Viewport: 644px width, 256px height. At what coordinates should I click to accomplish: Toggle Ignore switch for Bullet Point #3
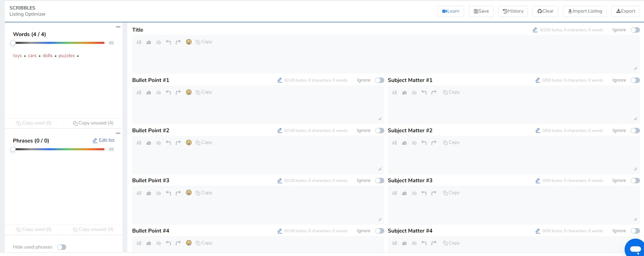coord(380,181)
